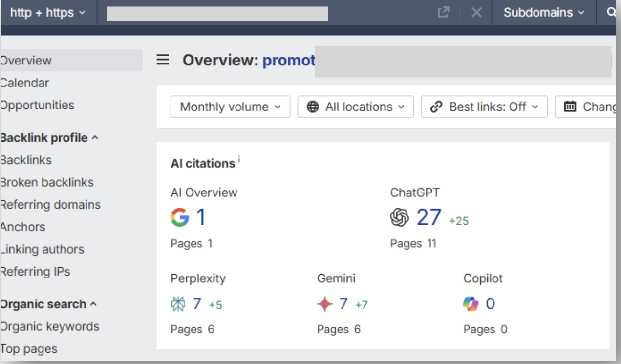Click Pages 1 under AI Overview

pyautogui.click(x=192, y=243)
